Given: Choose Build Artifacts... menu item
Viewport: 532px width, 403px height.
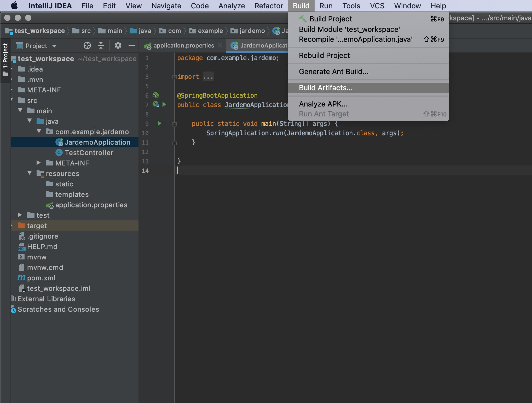Looking at the screenshot, I should [368, 88].
